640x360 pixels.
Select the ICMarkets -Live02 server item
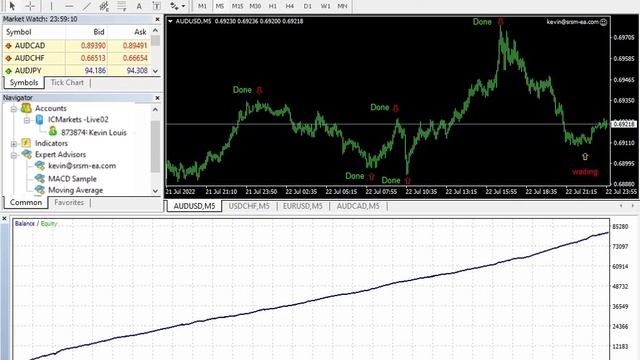(78, 120)
